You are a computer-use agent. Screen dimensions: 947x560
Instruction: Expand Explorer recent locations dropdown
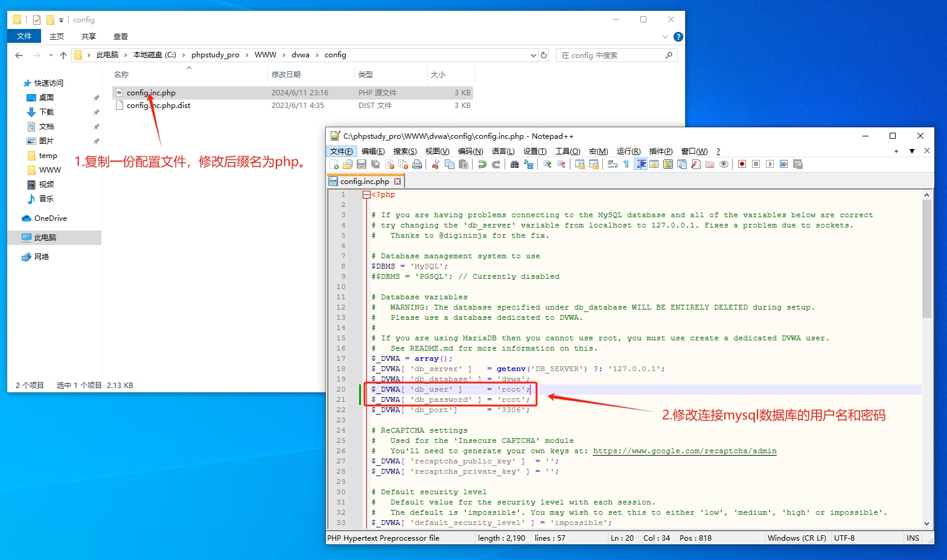tap(51, 55)
